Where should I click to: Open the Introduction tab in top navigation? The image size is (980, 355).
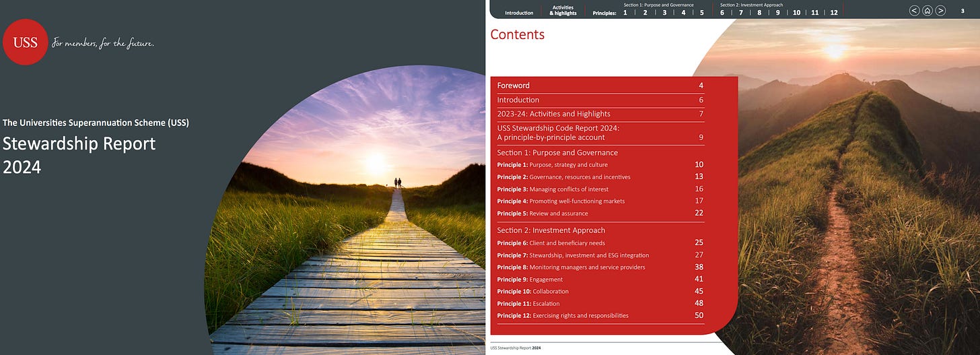pyautogui.click(x=519, y=13)
